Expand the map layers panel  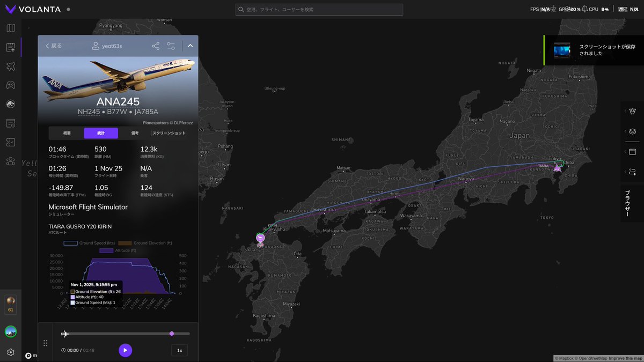click(x=632, y=131)
